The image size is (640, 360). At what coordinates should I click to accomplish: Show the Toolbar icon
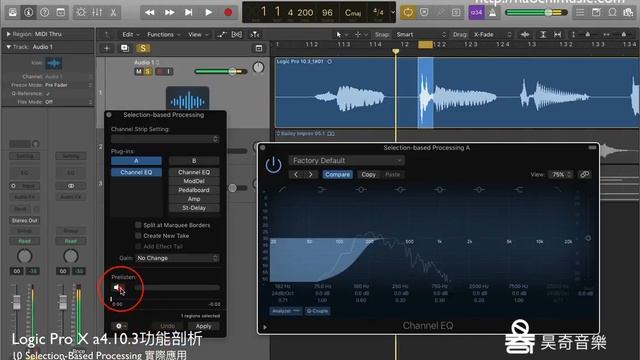point(60,12)
